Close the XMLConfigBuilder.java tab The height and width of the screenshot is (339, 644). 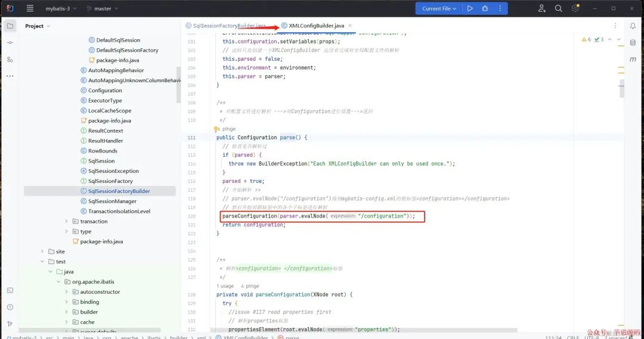(x=350, y=26)
